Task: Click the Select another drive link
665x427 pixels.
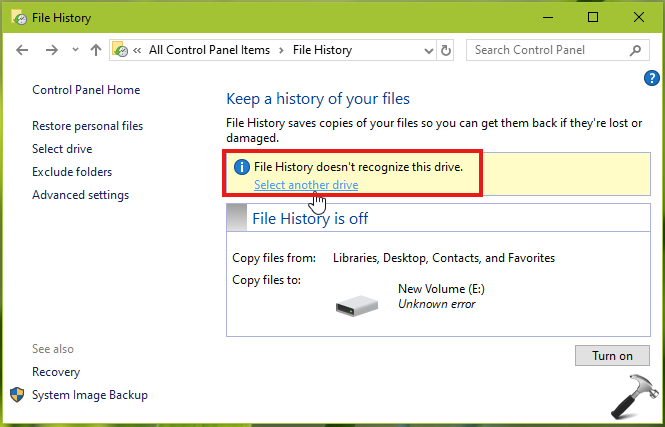Action: click(x=306, y=185)
